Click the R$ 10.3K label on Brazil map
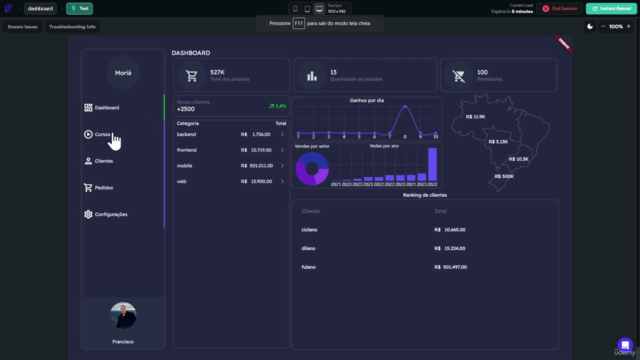 pos(518,159)
